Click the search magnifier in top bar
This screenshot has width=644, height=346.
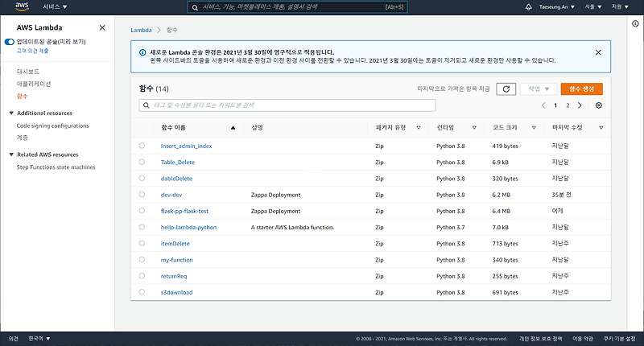(x=195, y=7)
